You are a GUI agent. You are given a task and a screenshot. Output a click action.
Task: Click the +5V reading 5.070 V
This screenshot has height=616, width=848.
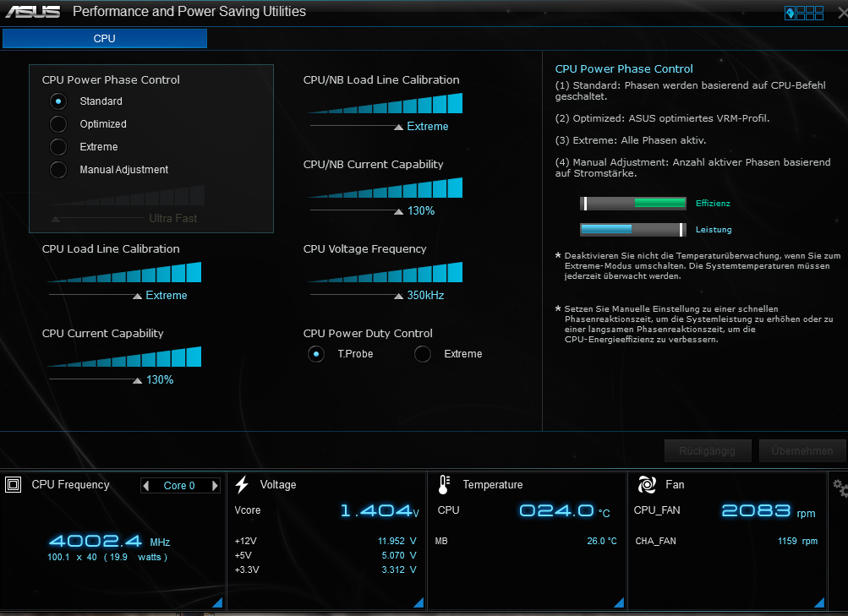tap(398, 555)
